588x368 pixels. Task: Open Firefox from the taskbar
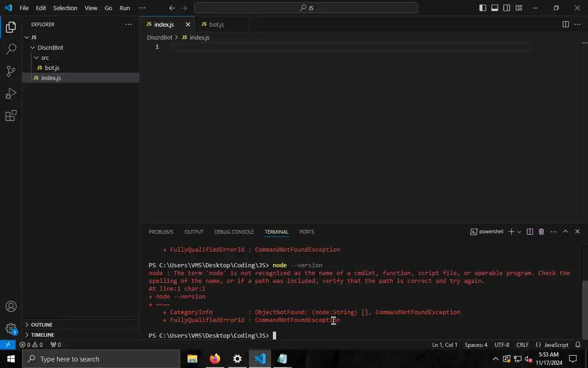215,359
